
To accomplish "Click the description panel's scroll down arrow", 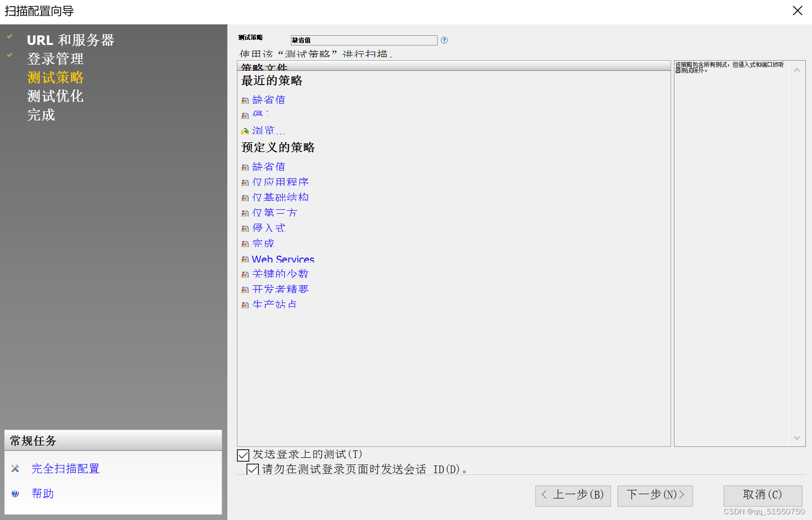I will coord(797,438).
